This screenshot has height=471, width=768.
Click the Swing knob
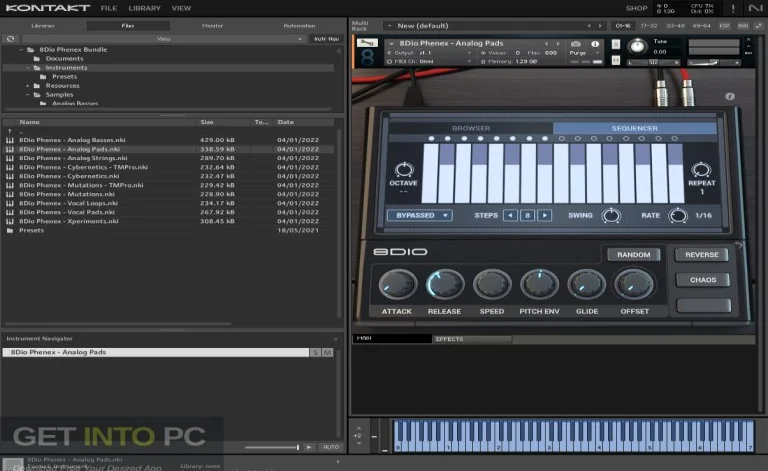coord(611,215)
